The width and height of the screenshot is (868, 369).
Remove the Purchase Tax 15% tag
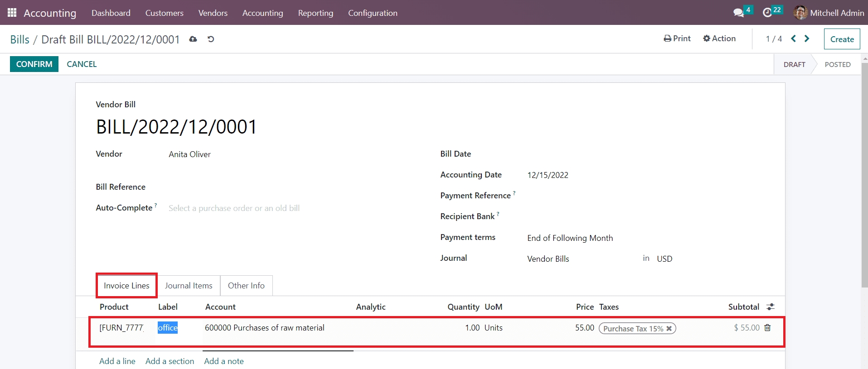coord(669,329)
